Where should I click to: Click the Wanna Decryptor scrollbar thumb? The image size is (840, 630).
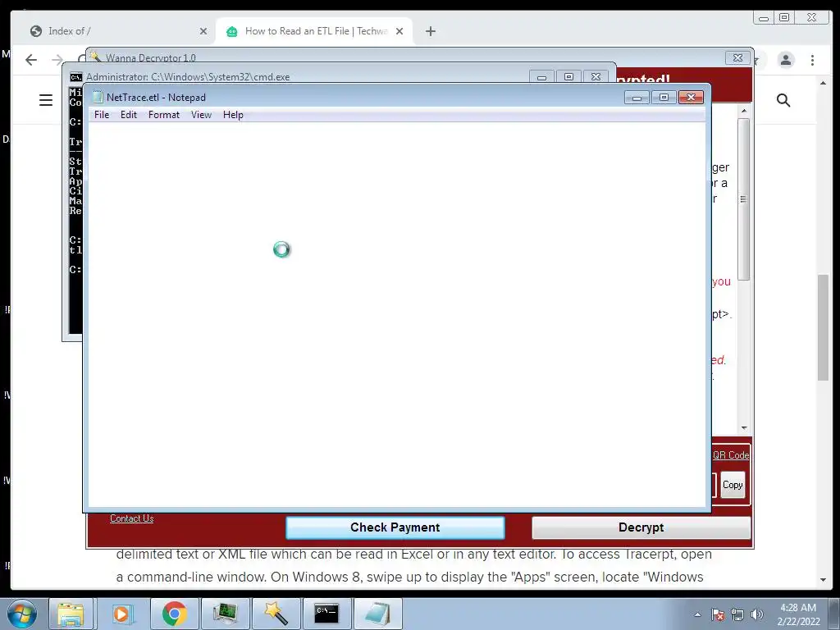(x=743, y=199)
